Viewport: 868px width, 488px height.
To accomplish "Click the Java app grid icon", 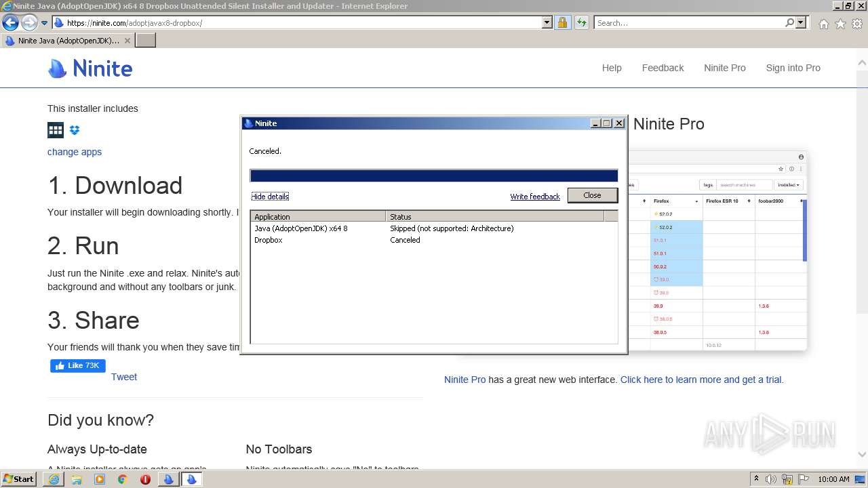I will coord(56,130).
